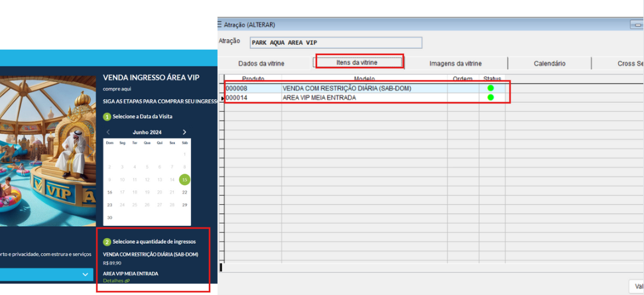Pick June 16 in the calendar
The height and width of the screenshot is (295, 644).
point(109,192)
